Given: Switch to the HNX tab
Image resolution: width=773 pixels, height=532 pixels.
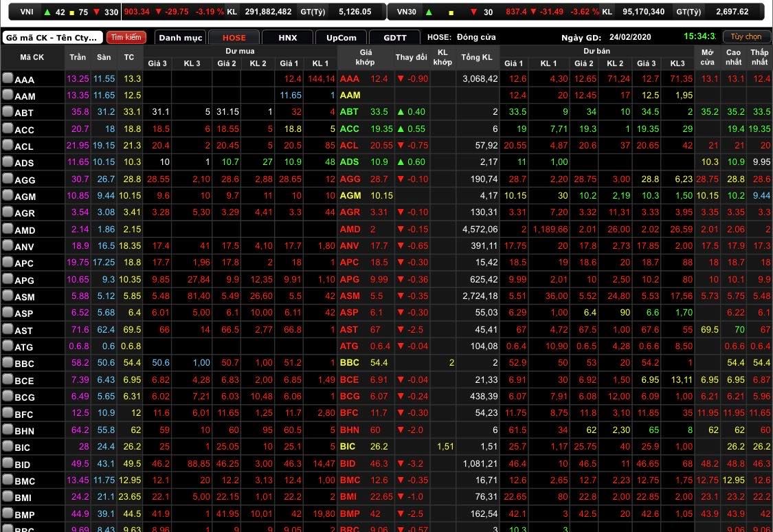Looking at the screenshot, I should pos(288,38).
